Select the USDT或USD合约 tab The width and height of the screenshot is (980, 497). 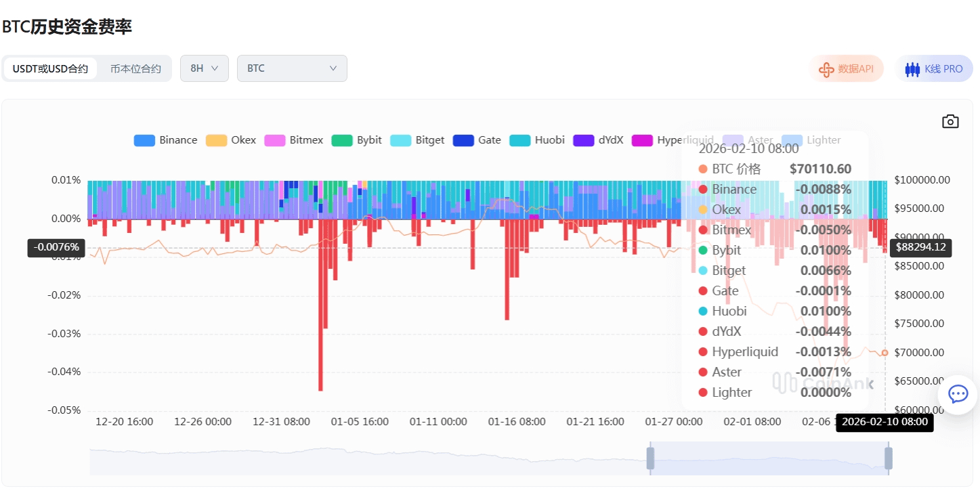[x=50, y=68]
